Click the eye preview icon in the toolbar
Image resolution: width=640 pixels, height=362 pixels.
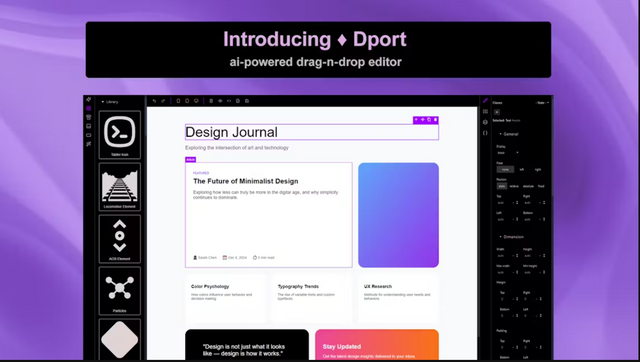click(220, 101)
